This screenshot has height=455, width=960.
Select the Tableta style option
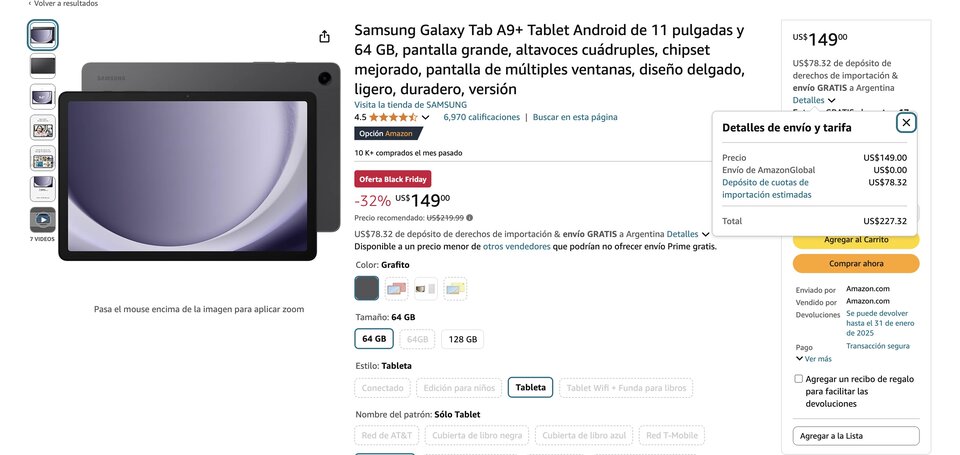(x=530, y=388)
